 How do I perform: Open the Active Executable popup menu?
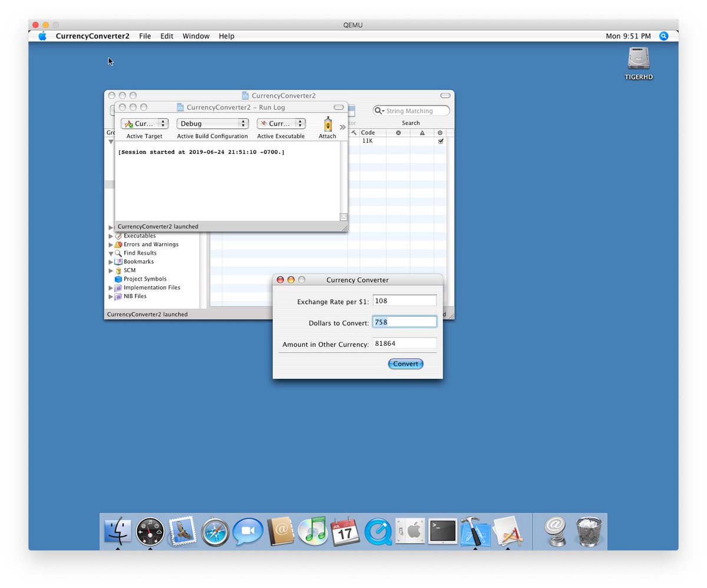pos(280,123)
